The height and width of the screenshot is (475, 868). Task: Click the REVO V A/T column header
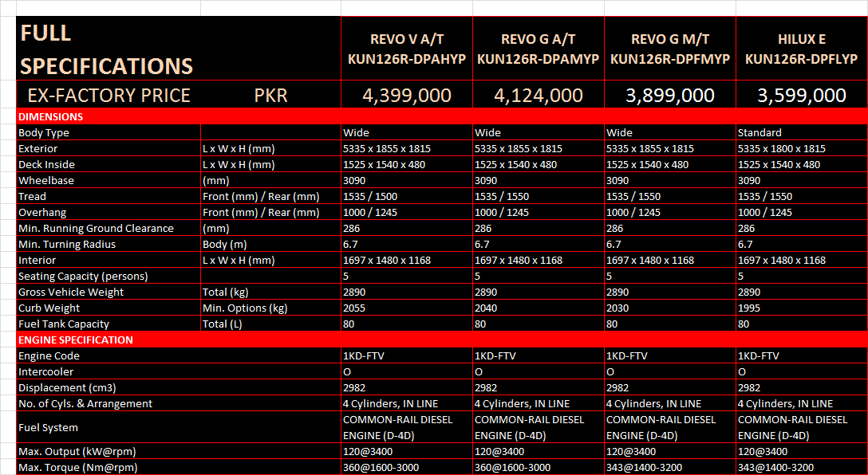click(407, 48)
